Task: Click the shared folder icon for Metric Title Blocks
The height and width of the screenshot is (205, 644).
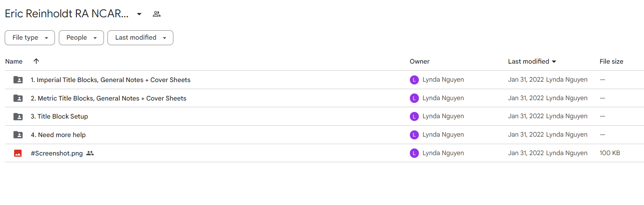Action: (x=18, y=98)
